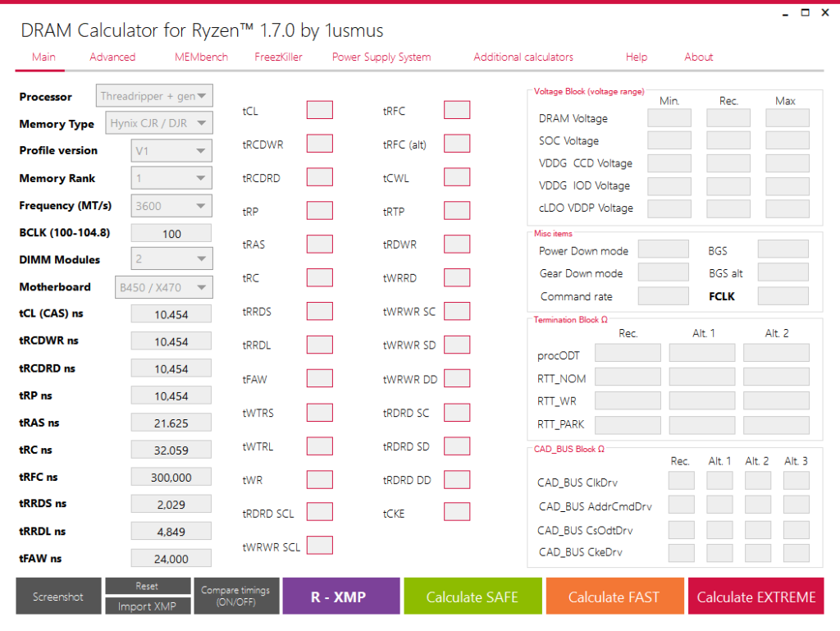Expand the Memory Rank dropdown
840x631 pixels.
click(171, 178)
